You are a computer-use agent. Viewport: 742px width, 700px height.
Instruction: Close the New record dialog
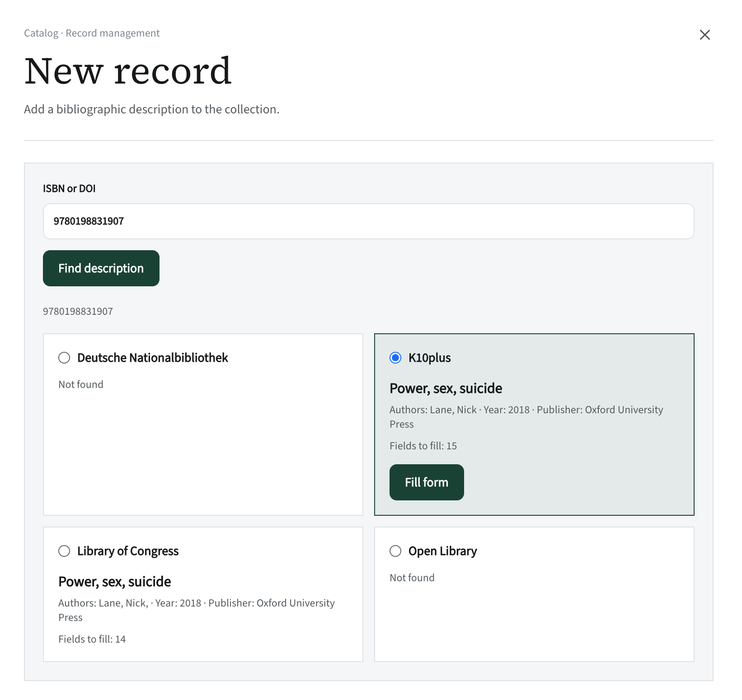click(x=704, y=35)
